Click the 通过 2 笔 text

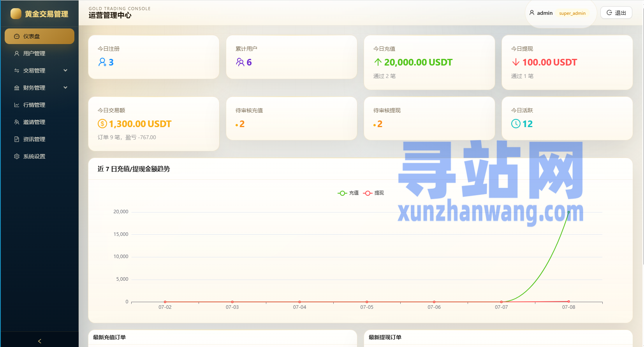[384, 76]
